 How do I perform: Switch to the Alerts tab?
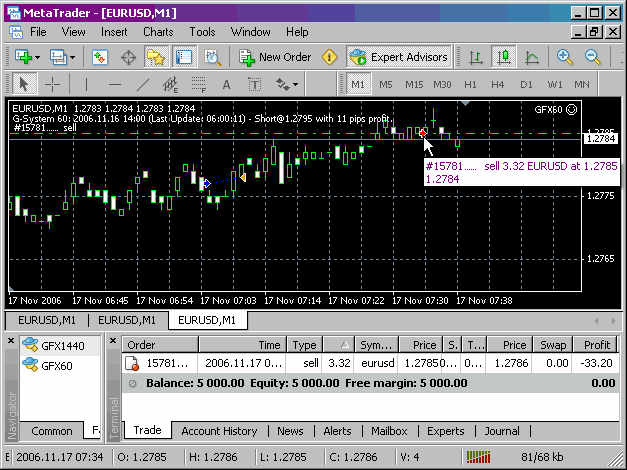337,431
